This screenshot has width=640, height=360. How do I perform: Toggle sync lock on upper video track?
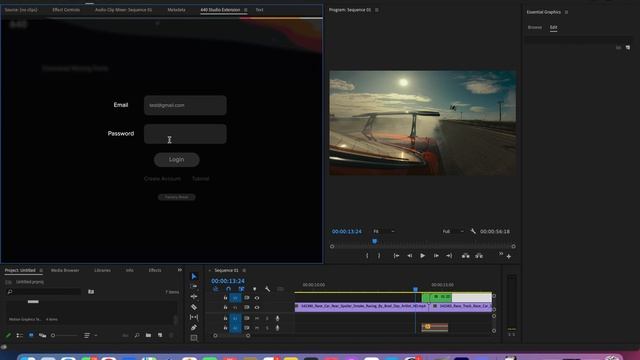pos(247,298)
